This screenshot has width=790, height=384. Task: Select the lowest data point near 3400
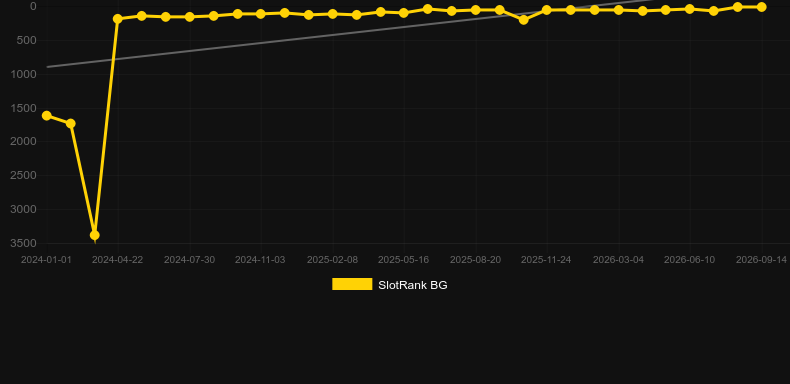(94, 235)
